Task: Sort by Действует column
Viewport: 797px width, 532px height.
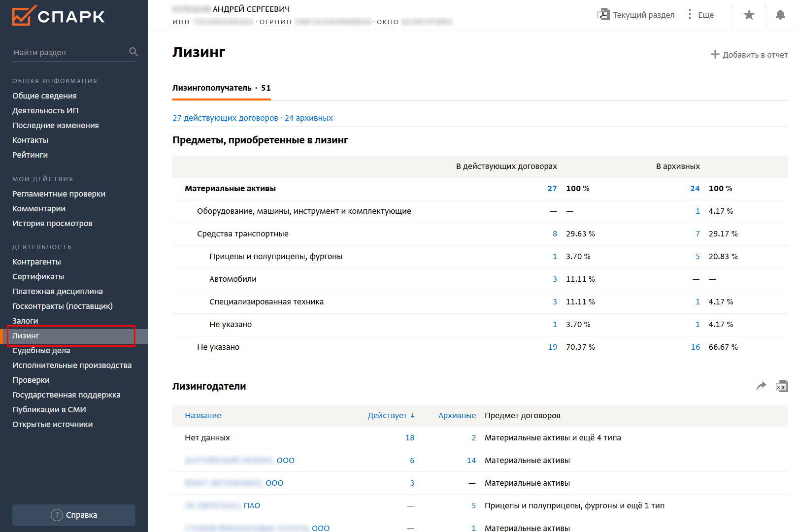Action: point(391,415)
